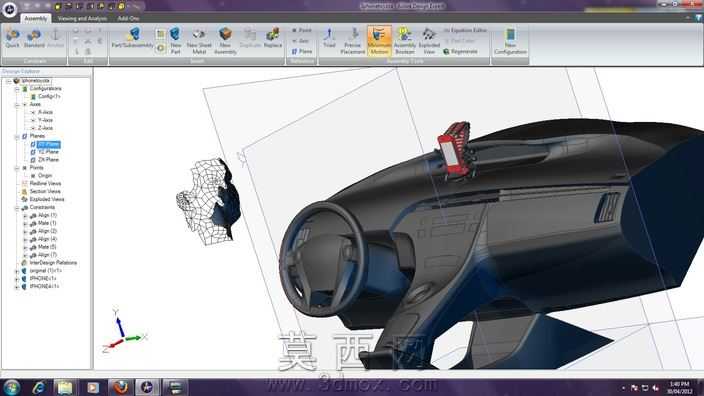The image size is (704, 396).
Task: Create a New Part
Action: pyautogui.click(x=176, y=40)
